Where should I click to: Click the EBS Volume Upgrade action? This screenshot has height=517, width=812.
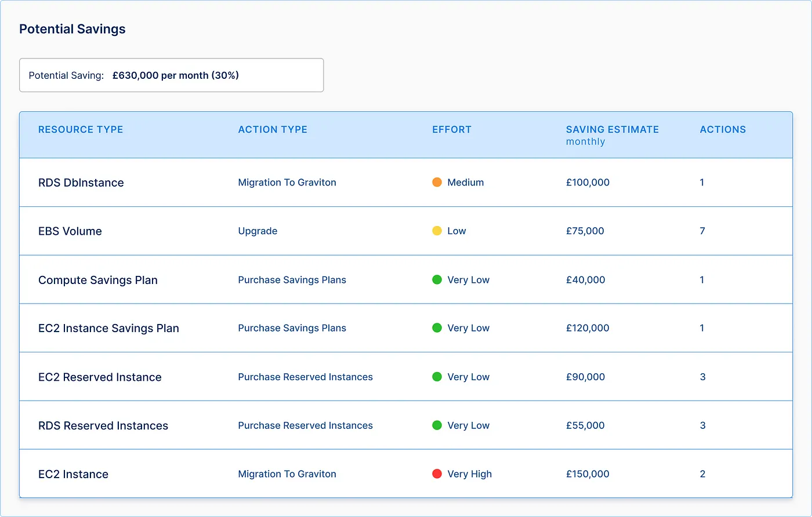[258, 231]
